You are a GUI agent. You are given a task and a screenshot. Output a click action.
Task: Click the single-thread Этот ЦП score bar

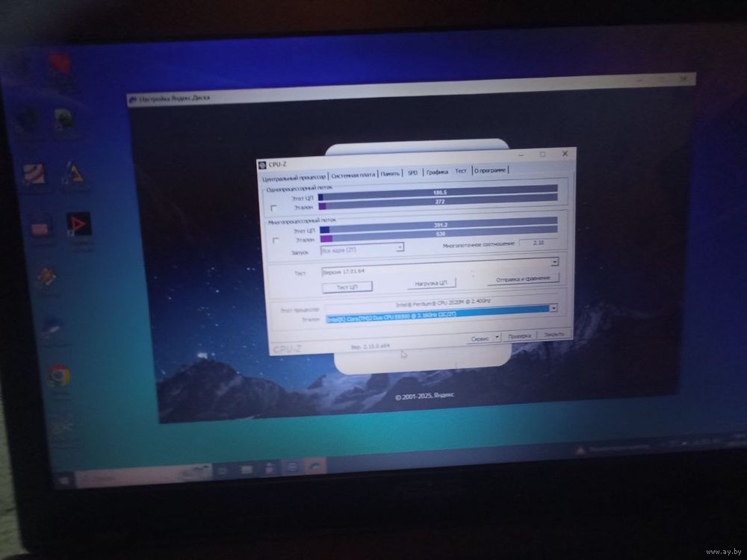[438, 193]
